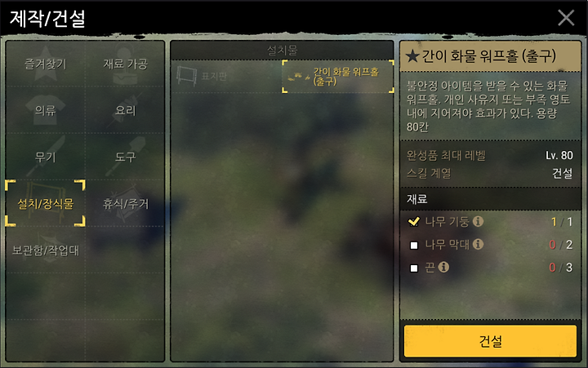Select the 휴식/주거 category

[x=125, y=203]
